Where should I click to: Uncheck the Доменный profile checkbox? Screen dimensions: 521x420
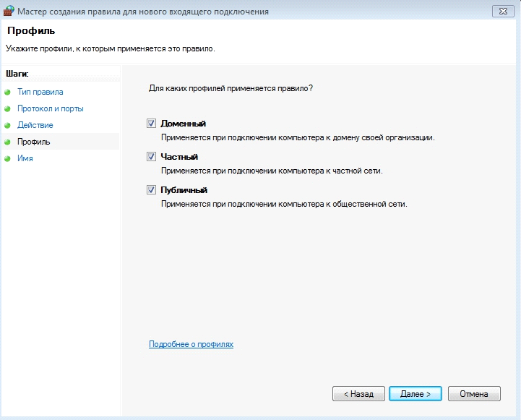click(151, 124)
